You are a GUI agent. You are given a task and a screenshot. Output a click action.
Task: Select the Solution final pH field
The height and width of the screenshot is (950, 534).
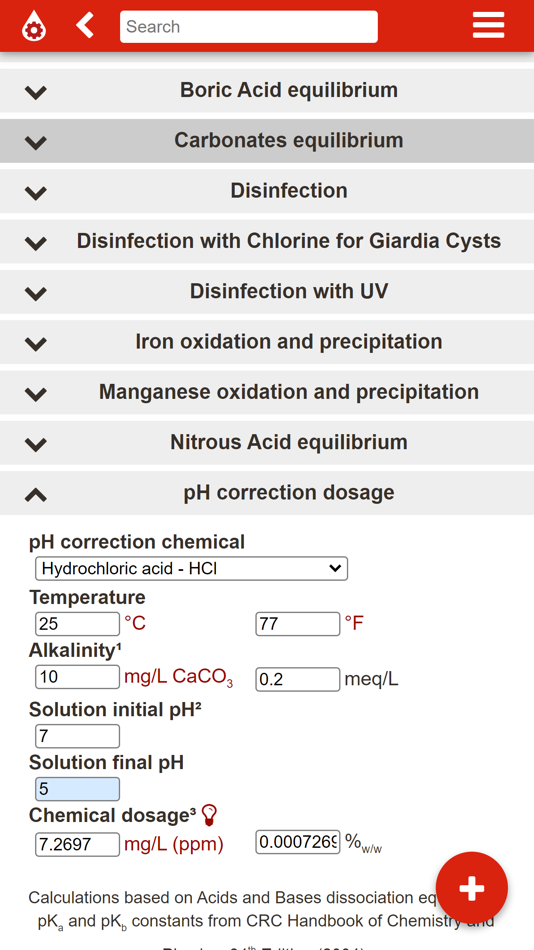[78, 789]
